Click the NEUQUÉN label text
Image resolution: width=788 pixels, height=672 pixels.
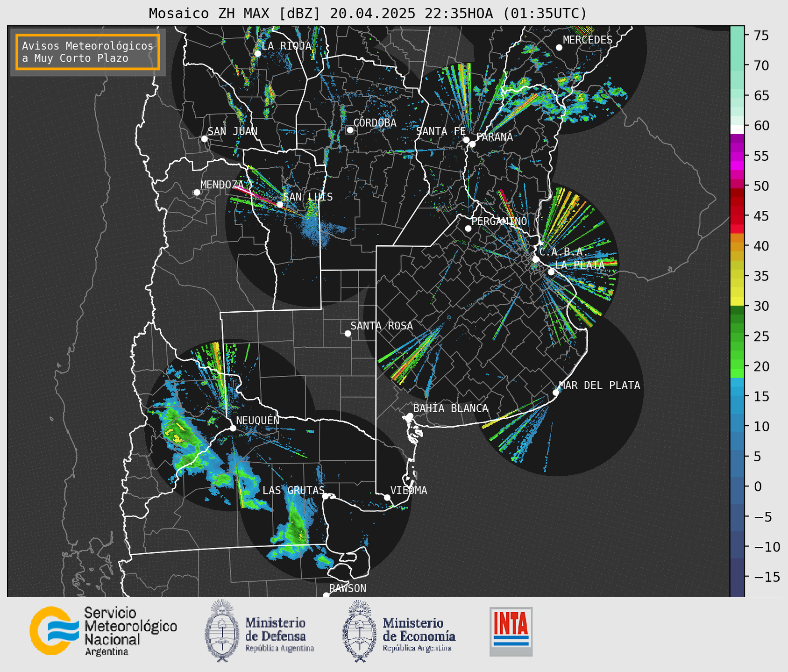258,421
